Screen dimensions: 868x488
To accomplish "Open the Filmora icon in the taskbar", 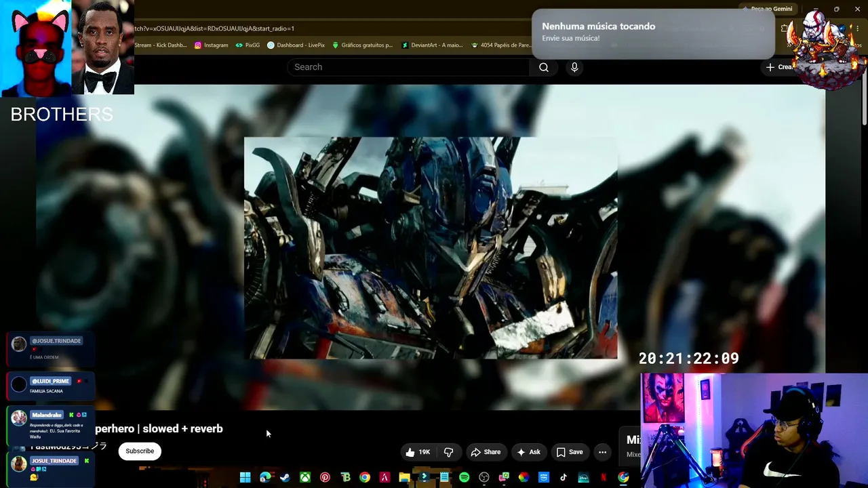I will pos(425,477).
